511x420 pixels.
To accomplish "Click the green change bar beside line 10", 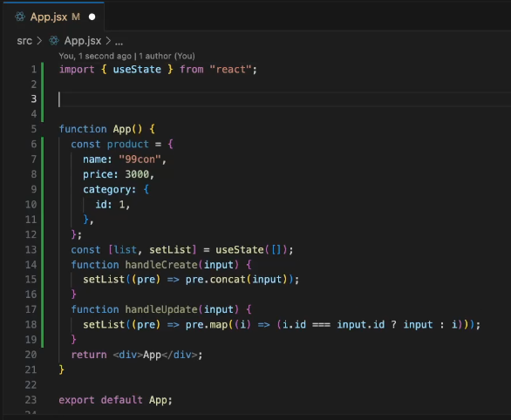I will (x=43, y=205).
